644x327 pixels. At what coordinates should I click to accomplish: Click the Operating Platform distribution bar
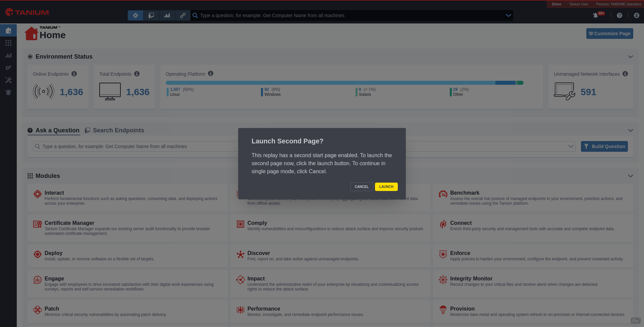click(344, 83)
